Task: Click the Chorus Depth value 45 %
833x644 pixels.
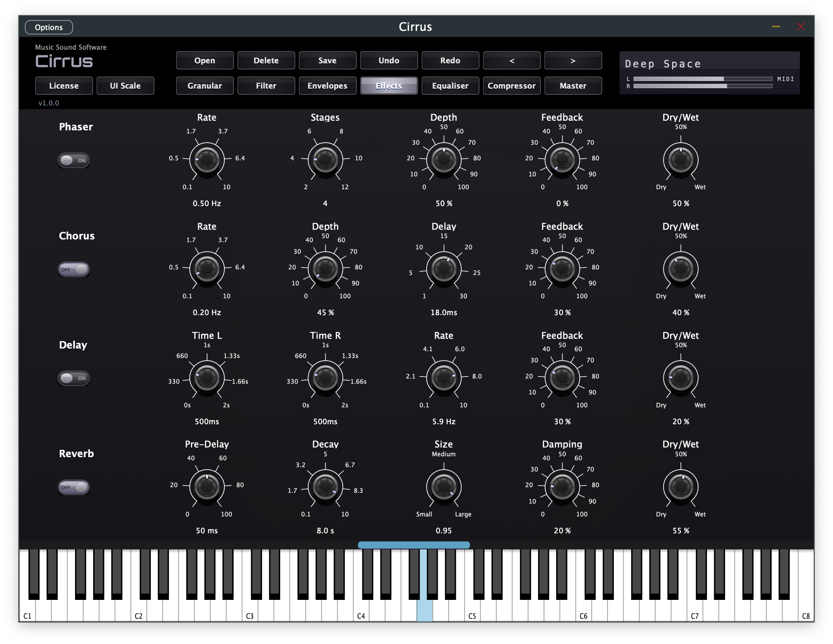Action: click(325, 312)
